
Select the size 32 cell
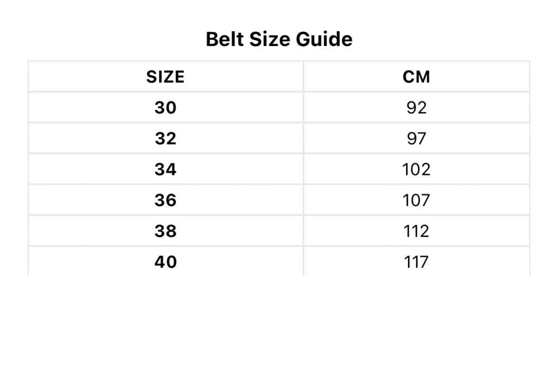pyautogui.click(x=165, y=139)
